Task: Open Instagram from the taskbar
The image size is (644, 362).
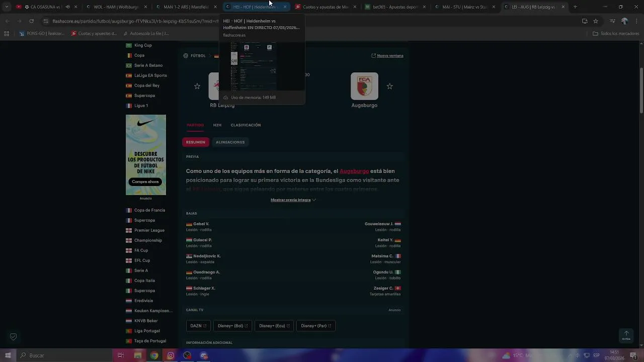Action: 171,355
